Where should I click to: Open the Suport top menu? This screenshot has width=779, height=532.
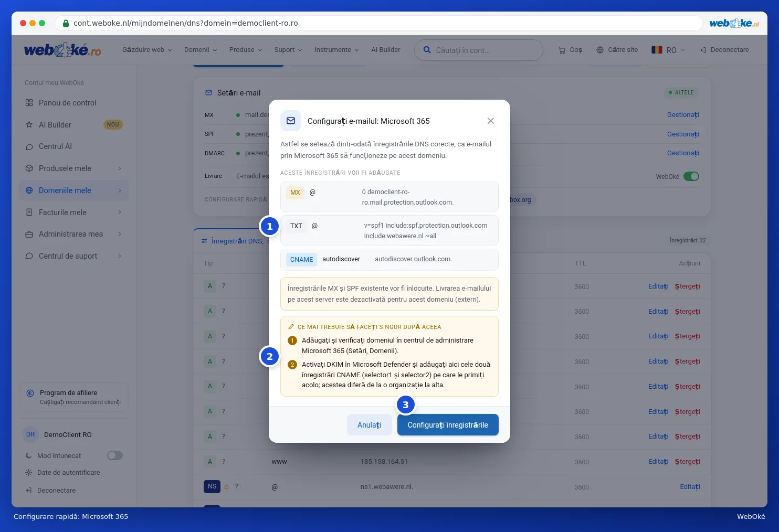(288, 50)
